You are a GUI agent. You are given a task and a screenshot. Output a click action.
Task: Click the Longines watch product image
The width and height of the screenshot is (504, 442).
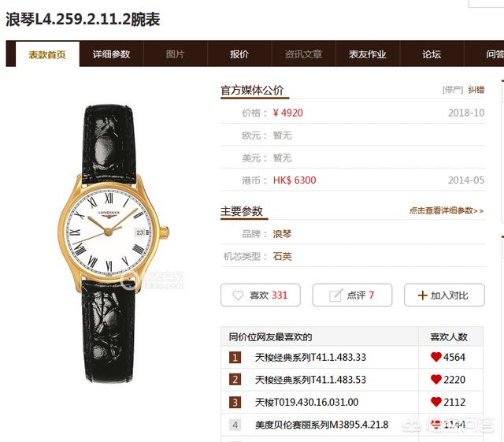113,243
